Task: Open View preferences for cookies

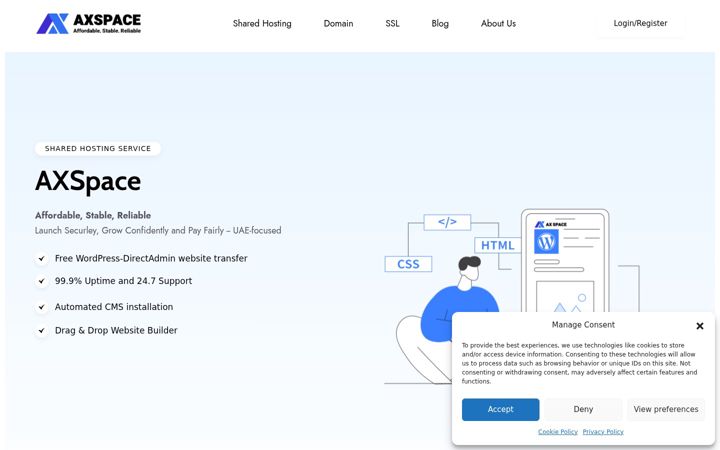Action: [x=666, y=409]
